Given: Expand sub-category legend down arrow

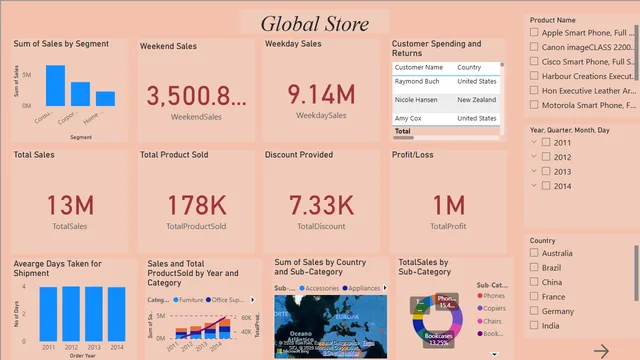Looking at the screenshot, I should (x=494, y=354).
